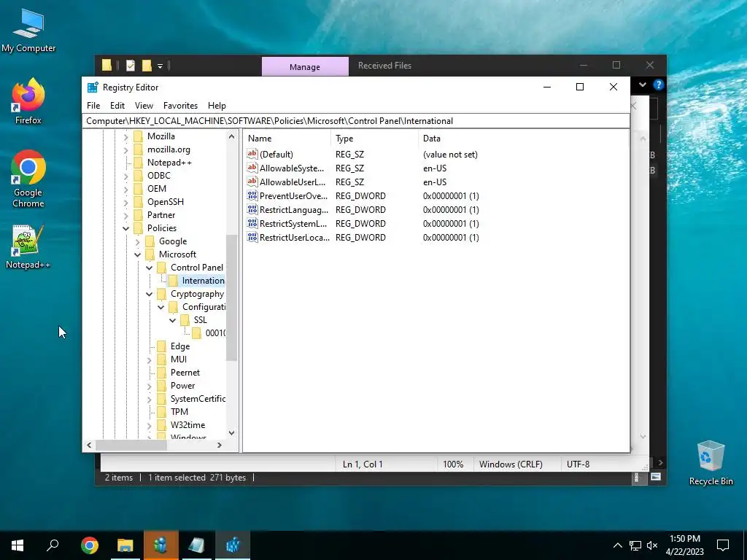Viewport: 747px width, 560px height.
Task: Expand the Mozilla key
Action: (125, 136)
